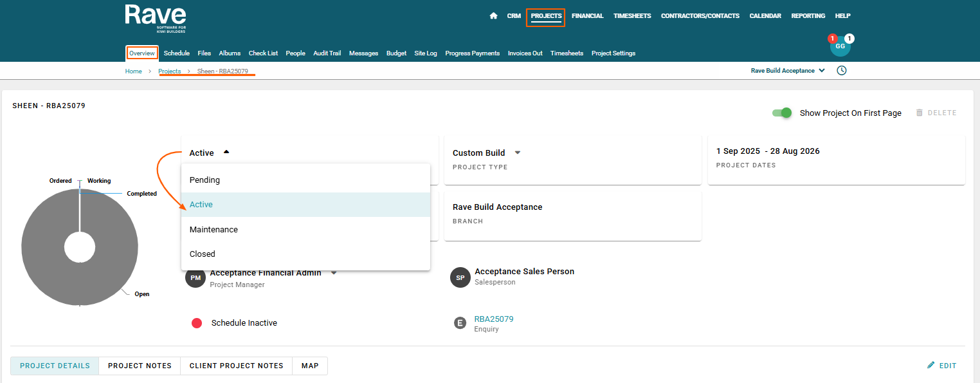This screenshot has height=383, width=980.
Task: Open the RBA25079 enquiry link
Action: click(494, 319)
